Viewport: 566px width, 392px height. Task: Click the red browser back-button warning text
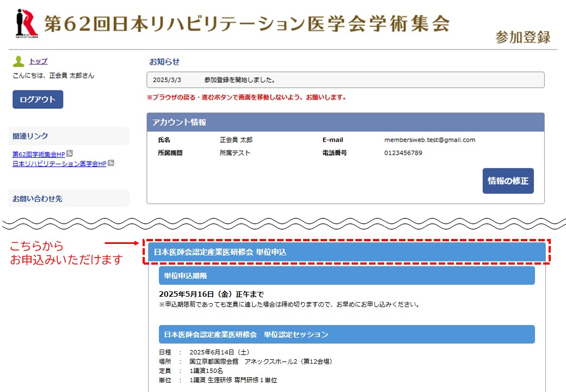tap(247, 97)
